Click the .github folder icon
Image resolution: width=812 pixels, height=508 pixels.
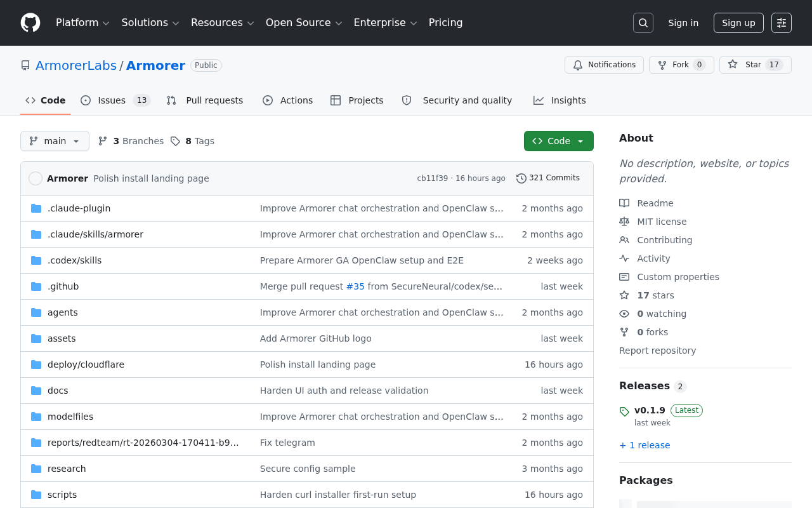[x=36, y=286]
